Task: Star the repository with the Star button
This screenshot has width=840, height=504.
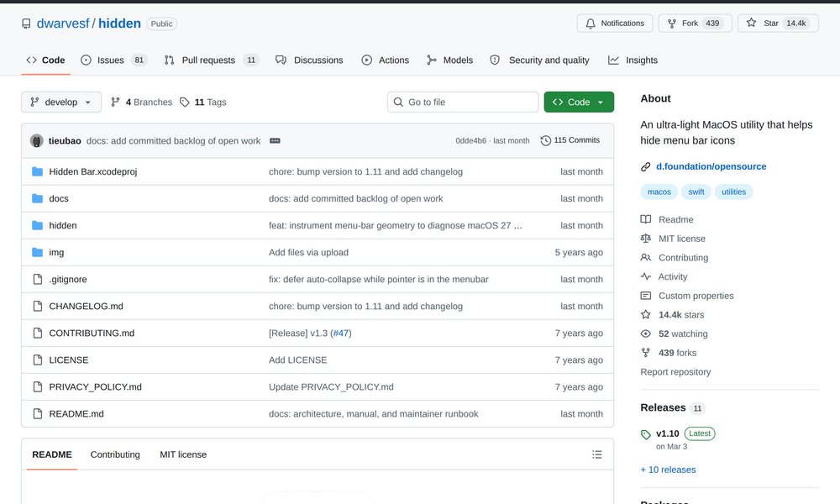Action: click(x=778, y=23)
